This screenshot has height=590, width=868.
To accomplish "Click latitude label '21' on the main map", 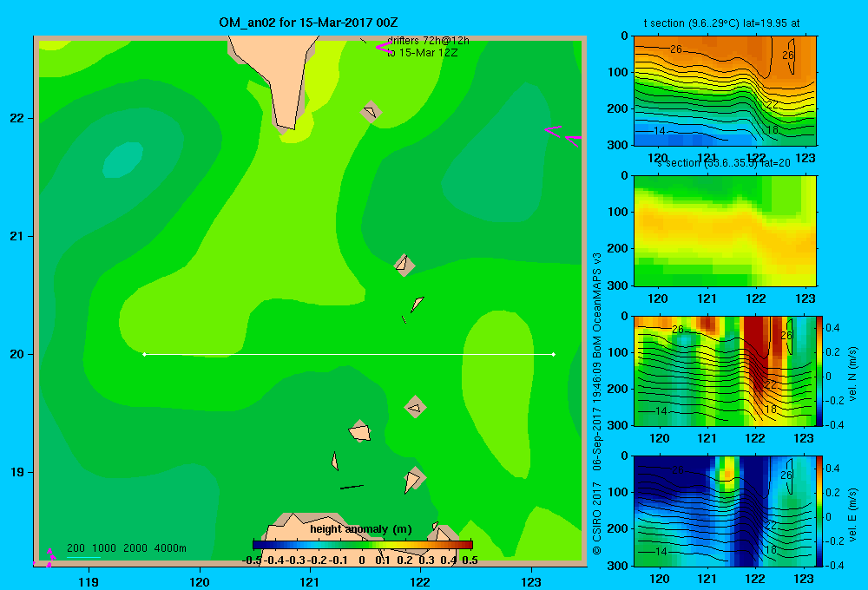I will tap(17, 236).
